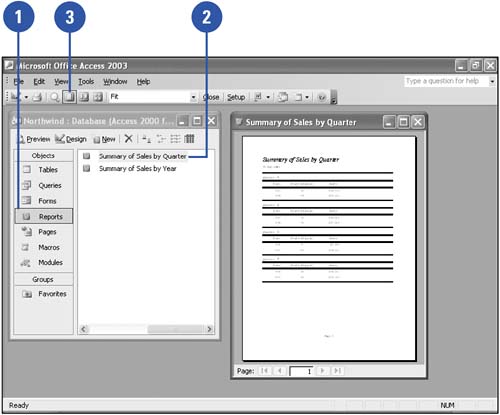Click the 'Type a question for help' box
This screenshot has width=500, height=415.
point(446,81)
